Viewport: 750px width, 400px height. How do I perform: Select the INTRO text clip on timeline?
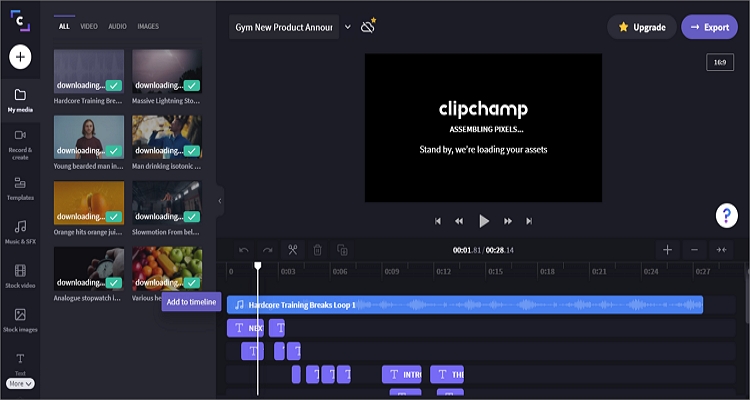click(x=402, y=374)
